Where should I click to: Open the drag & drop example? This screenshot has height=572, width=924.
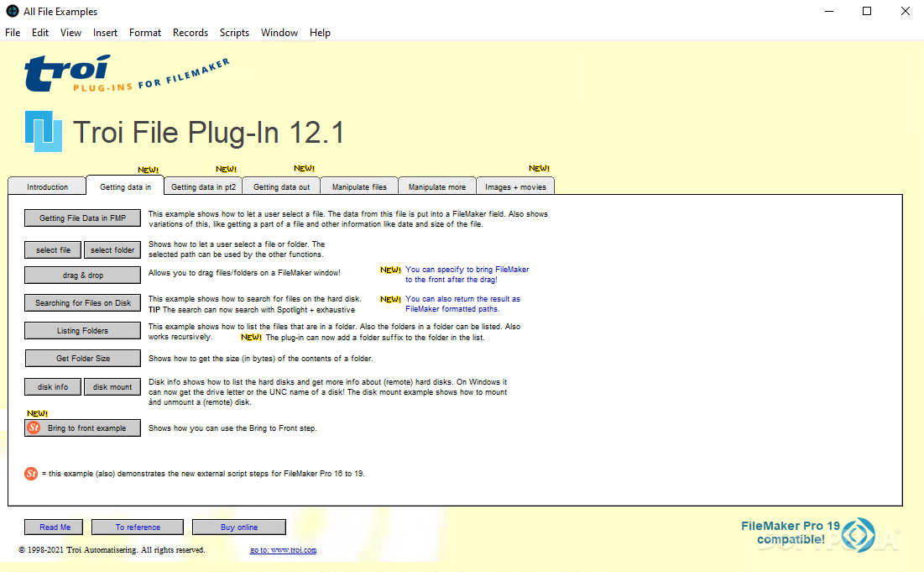click(x=82, y=275)
